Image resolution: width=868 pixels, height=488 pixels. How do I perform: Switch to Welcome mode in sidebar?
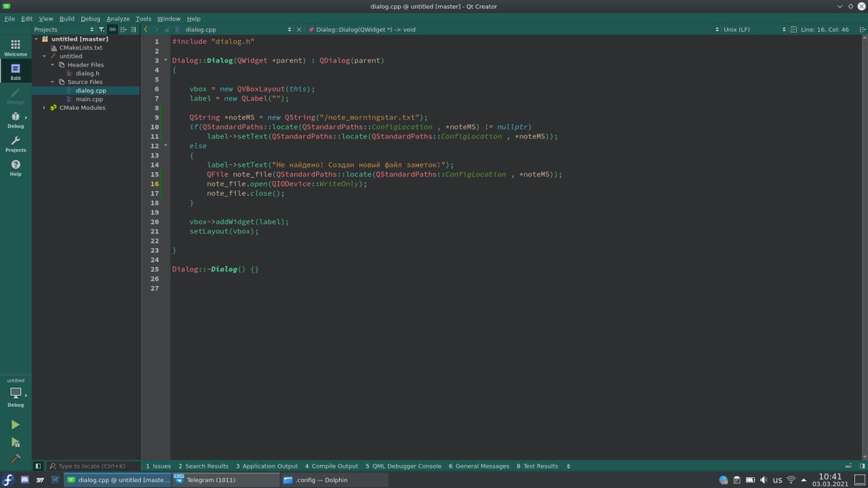16,47
